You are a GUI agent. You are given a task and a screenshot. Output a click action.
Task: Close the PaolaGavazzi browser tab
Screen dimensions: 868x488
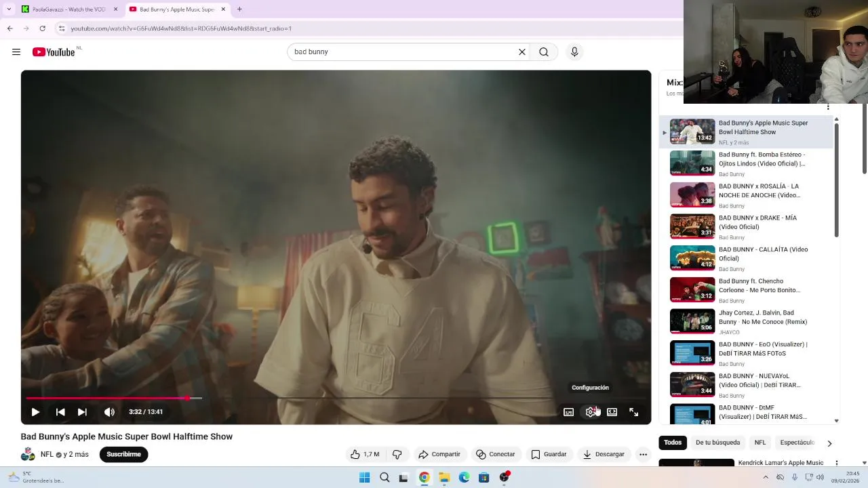click(115, 9)
